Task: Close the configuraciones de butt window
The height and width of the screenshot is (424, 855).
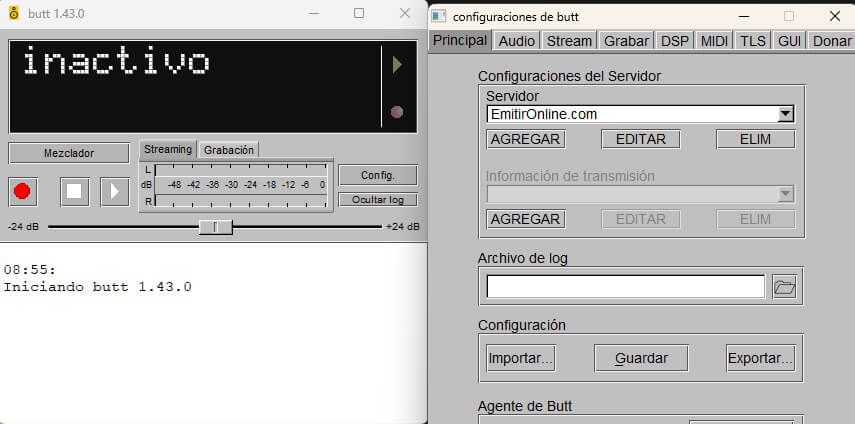Action: 834,16
